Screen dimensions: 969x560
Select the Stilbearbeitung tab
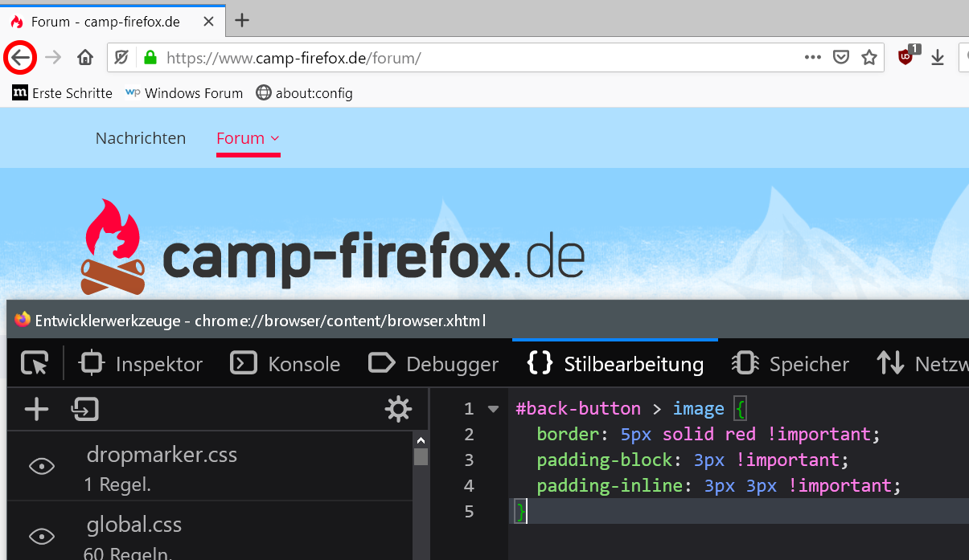pyautogui.click(x=615, y=364)
